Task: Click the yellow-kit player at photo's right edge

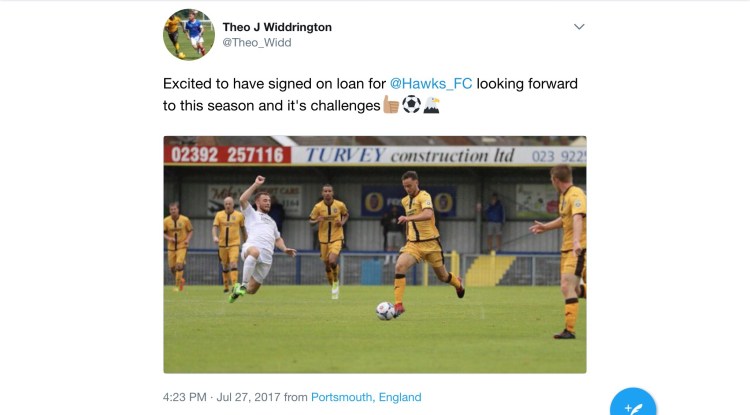Action: pos(564,251)
